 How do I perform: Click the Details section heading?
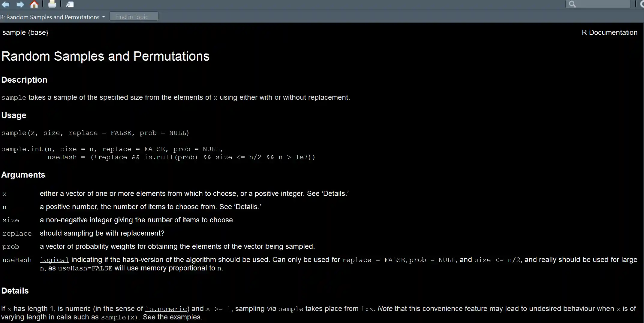(15, 291)
